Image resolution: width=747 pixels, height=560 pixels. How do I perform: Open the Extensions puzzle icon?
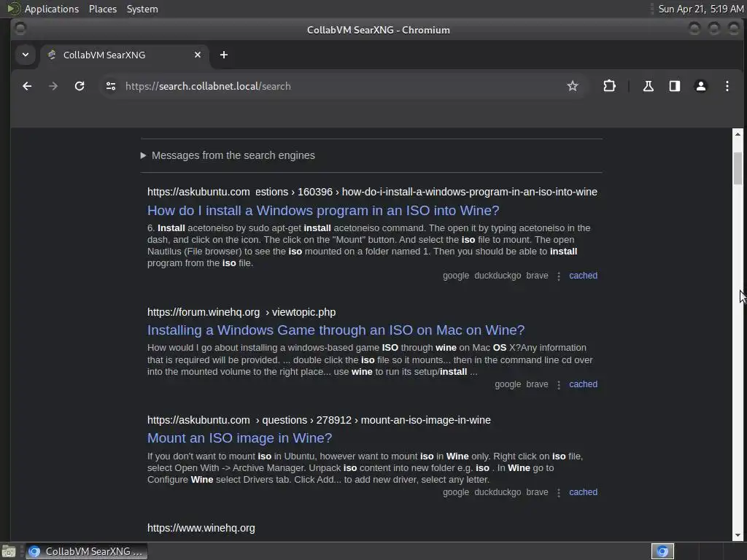tap(609, 86)
